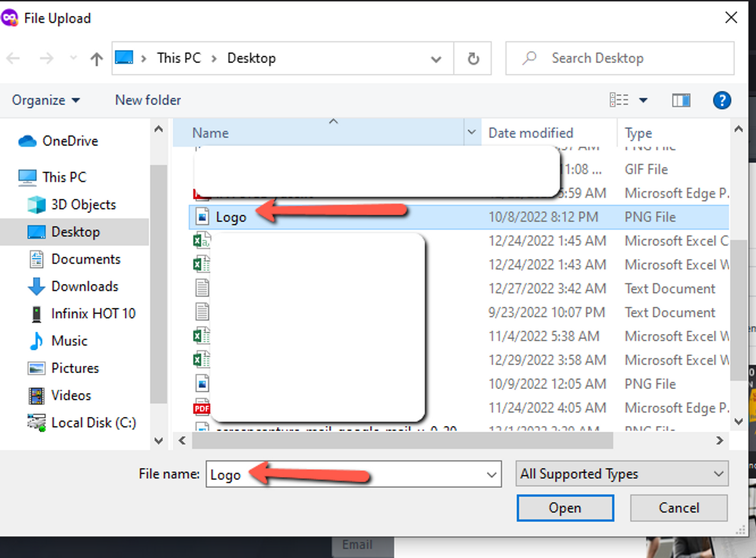Open the blue Help question mark icon

721,101
